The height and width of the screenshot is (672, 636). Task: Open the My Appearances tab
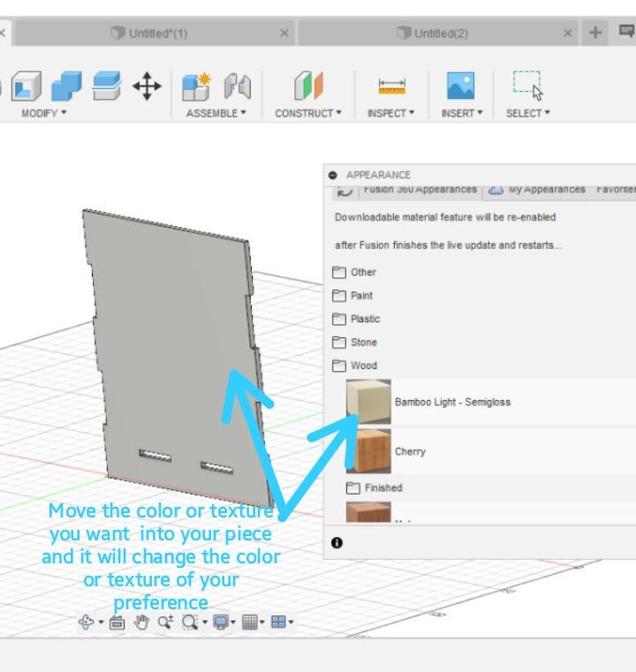pos(538,190)
